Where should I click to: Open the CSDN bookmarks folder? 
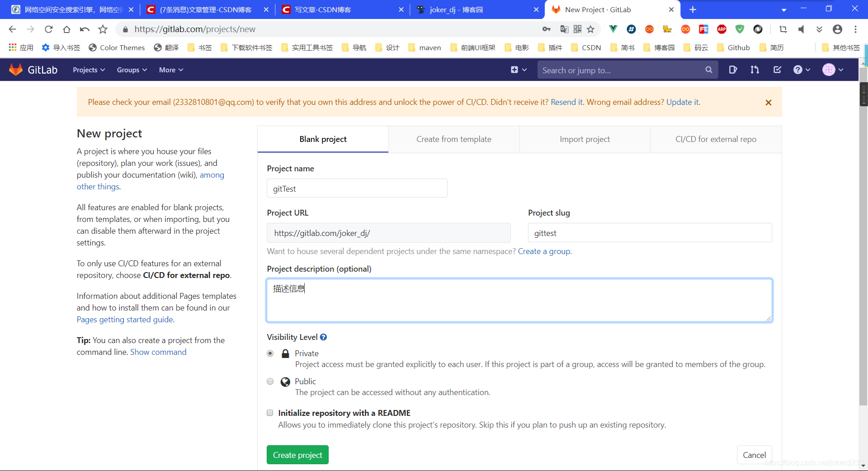click(x=586, y=47)
